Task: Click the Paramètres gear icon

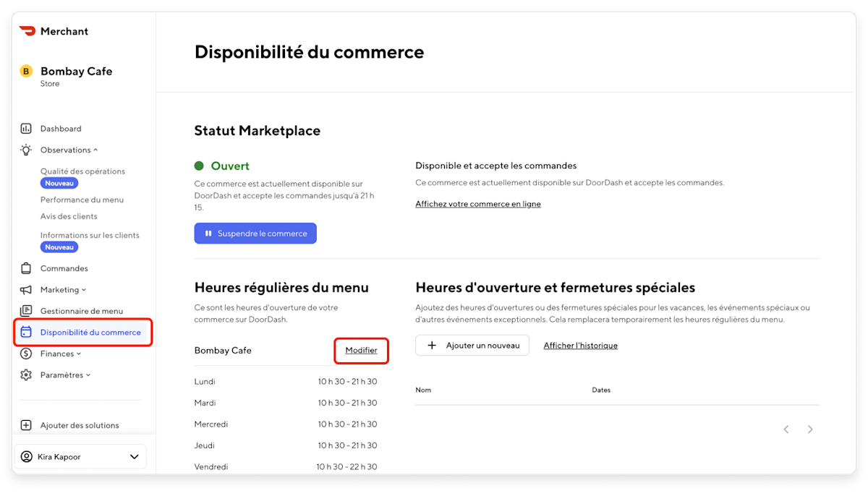Action: click(x=26, y=375)
